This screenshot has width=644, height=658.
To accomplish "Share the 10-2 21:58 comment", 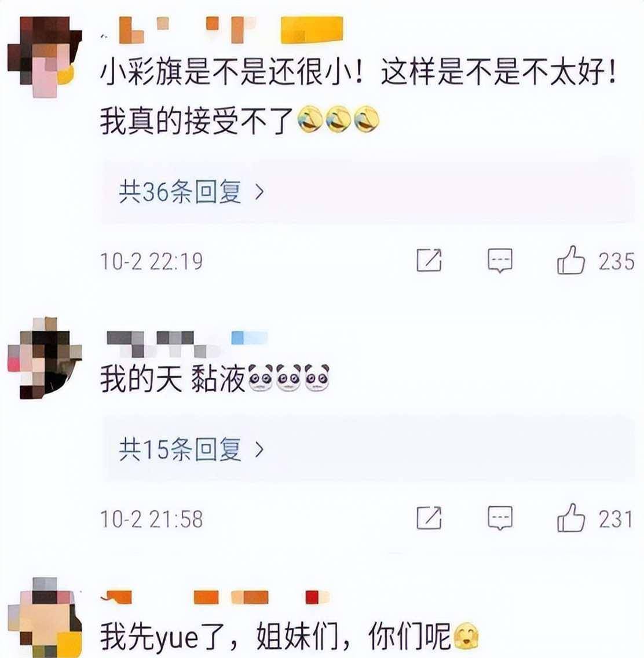I will coord(429,517).
